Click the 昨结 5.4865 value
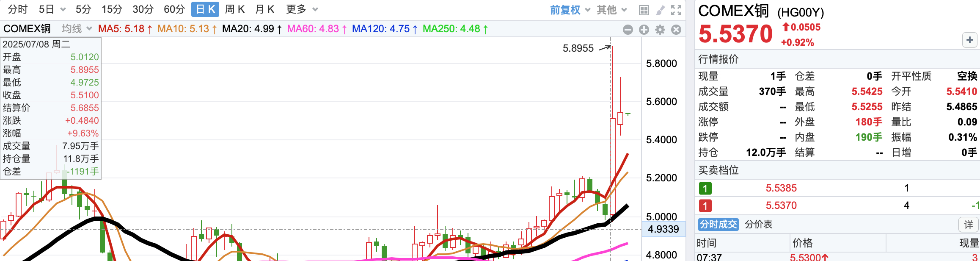 pos(962,107)
